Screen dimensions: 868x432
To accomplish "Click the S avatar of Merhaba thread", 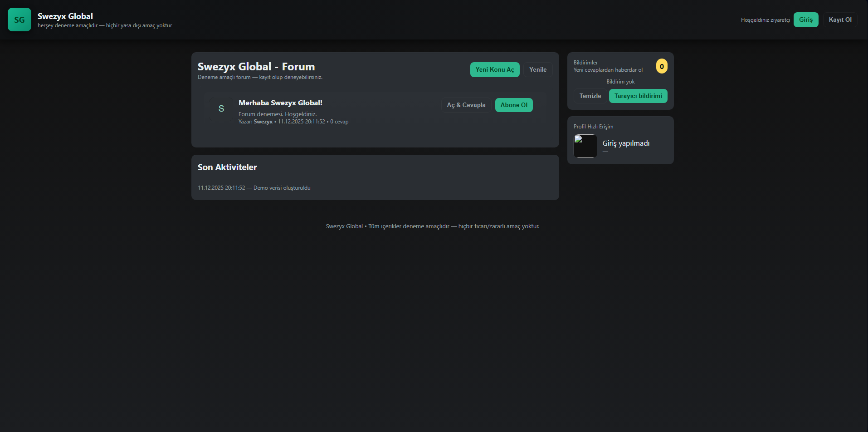I will click(x=221, y=109).
